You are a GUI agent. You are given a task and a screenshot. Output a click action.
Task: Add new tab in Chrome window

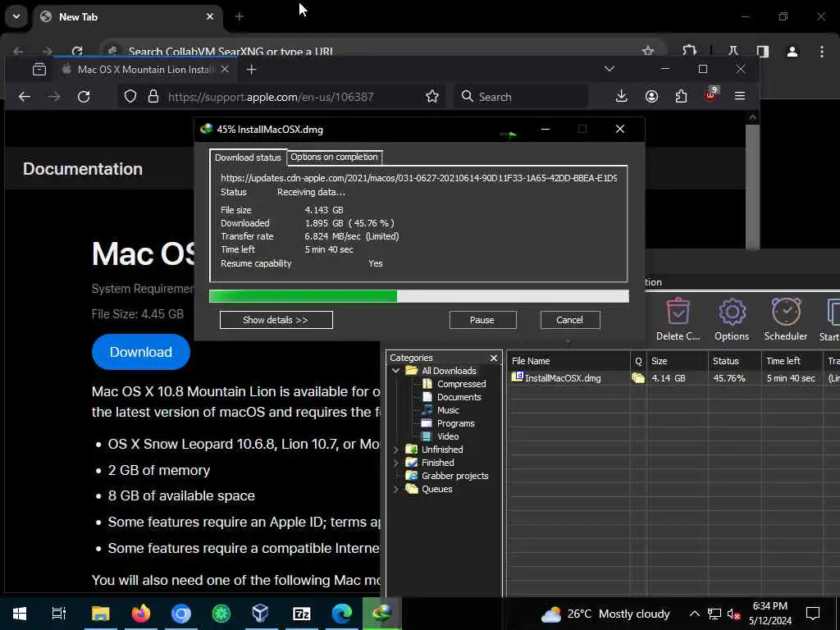[240, 17]
